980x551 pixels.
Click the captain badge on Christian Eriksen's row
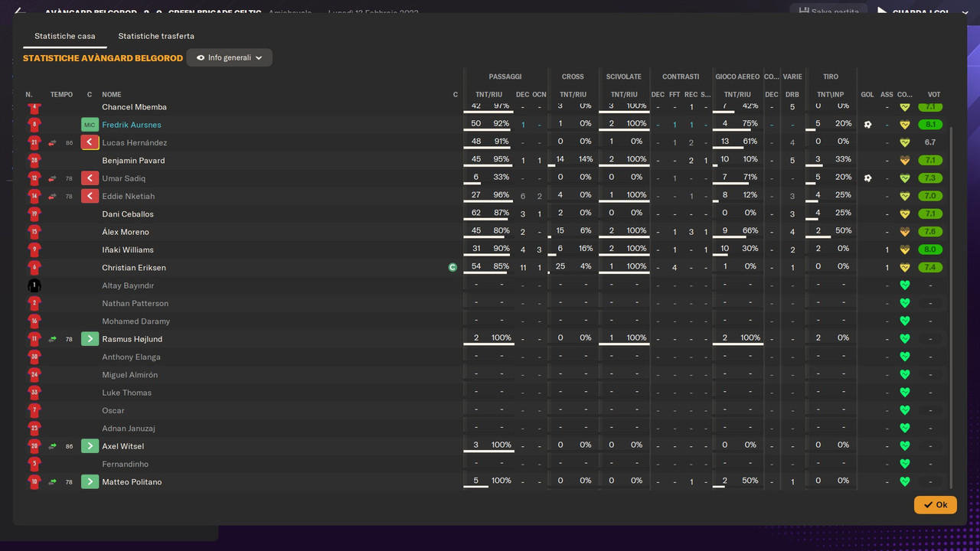[x=452, y=268]
